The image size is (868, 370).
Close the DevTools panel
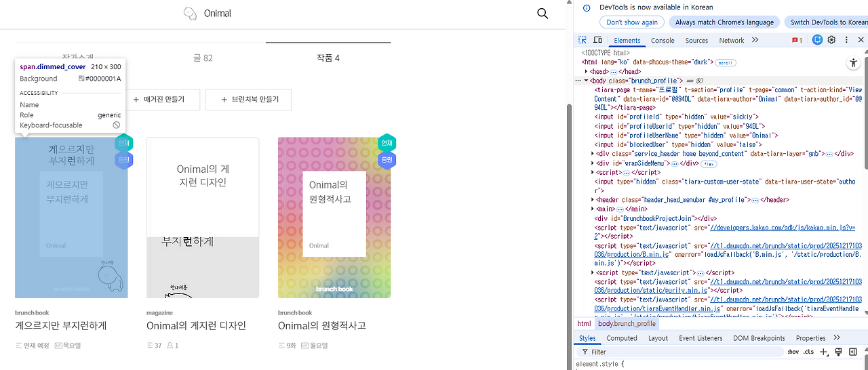(x=861, y=40)
